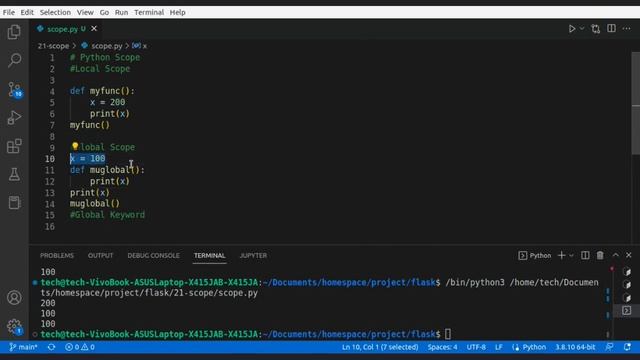Open the Explorer view in activity bar
The image size is (640, 360).
point(14,32)
